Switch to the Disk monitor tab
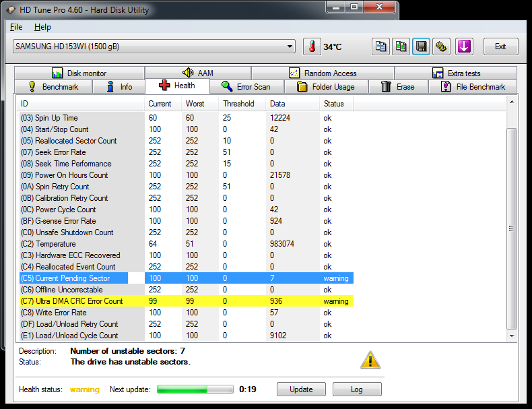Viewport: 532px width, 409px height. 79,73
